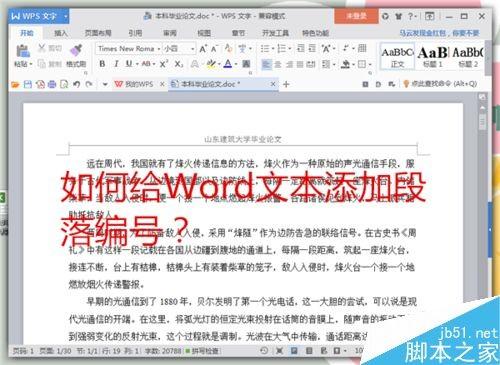Open the 开始 ribbon tab
The width and height of the screenshot is (500, 365).
coord(27,33)
